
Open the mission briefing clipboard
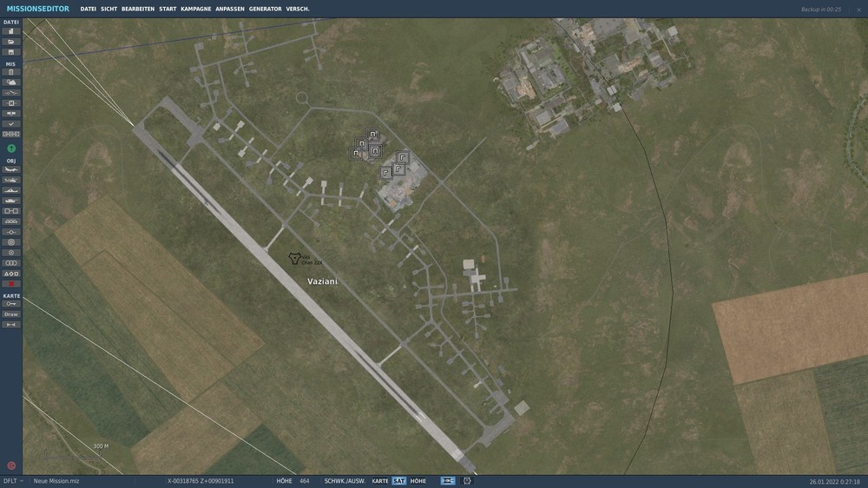(x=11, y=72)
